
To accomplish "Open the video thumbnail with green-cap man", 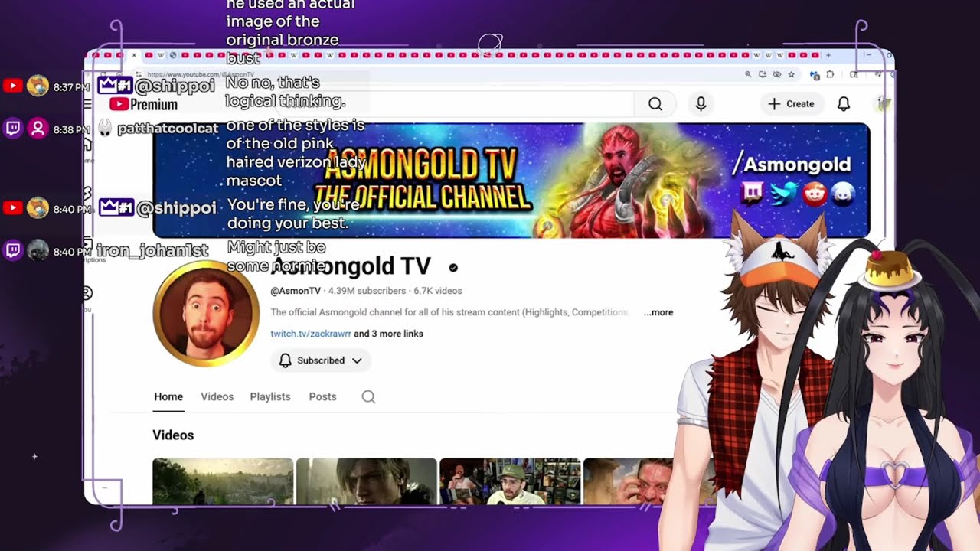I will [510, 481].
